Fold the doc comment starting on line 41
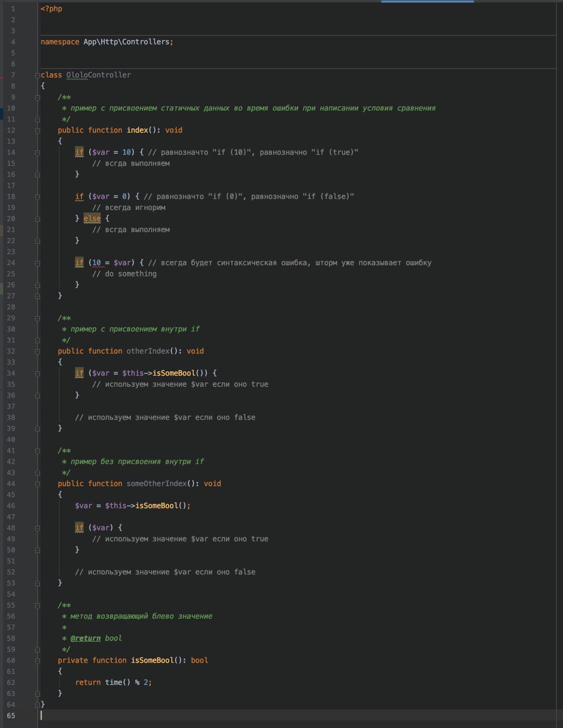Image resolution: width=563 pixels, height=728 pixels. 38,451
